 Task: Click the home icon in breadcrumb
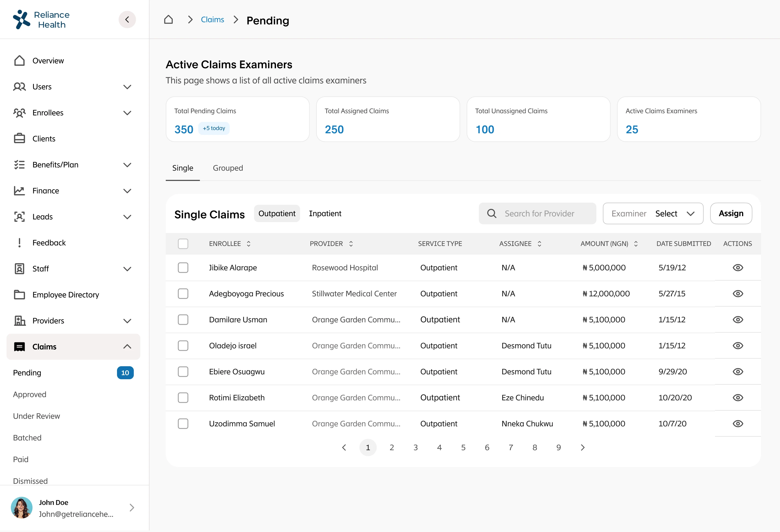pyautogui.click(x=168, y=20)
